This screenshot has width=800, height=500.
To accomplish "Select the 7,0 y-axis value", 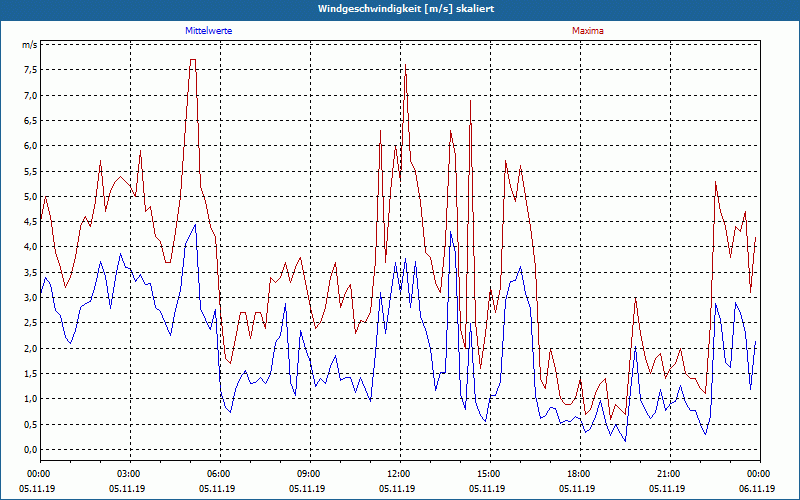I will pos(31,95).
